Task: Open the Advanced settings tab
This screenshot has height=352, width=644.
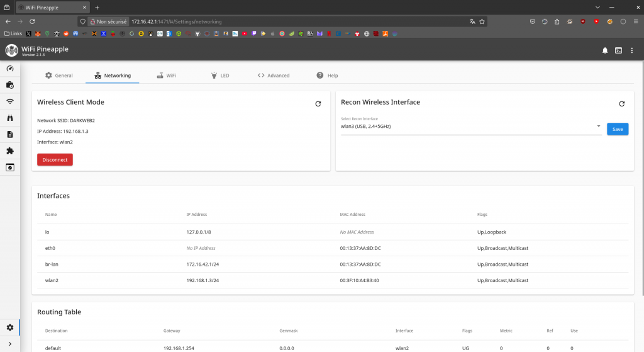Action: click(x=274, y=76)
